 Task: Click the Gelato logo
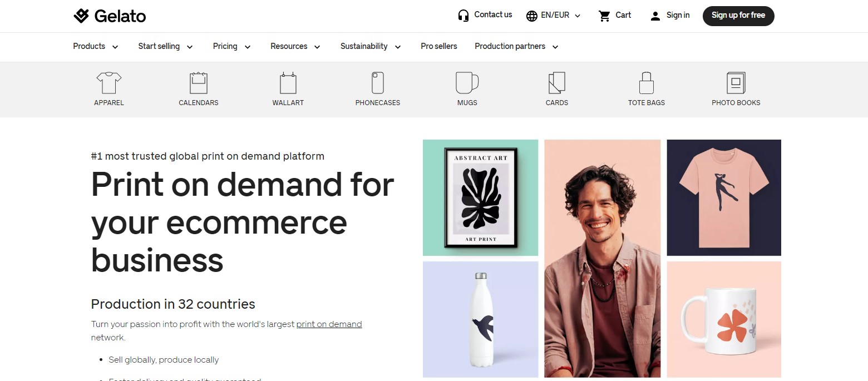point(110,16)
